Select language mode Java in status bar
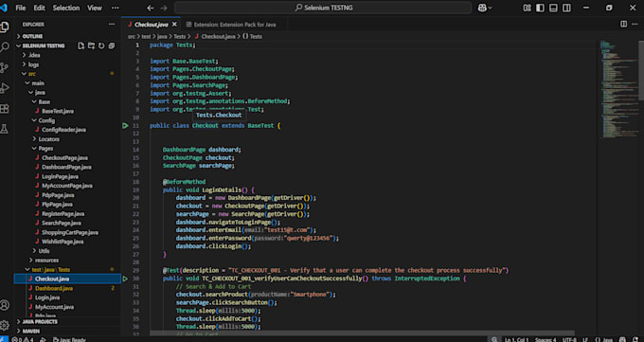 coord(604,339)
